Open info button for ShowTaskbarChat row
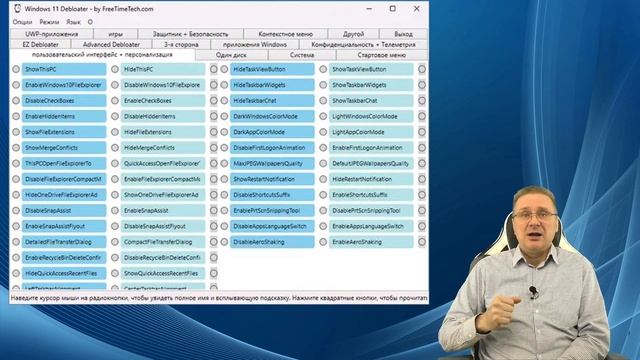This screenshot has height=360, width=640. pos(422,101)
